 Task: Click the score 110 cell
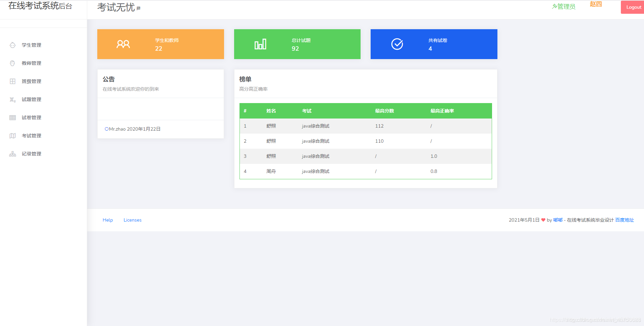pyautogui.click(x=379, y=141)
